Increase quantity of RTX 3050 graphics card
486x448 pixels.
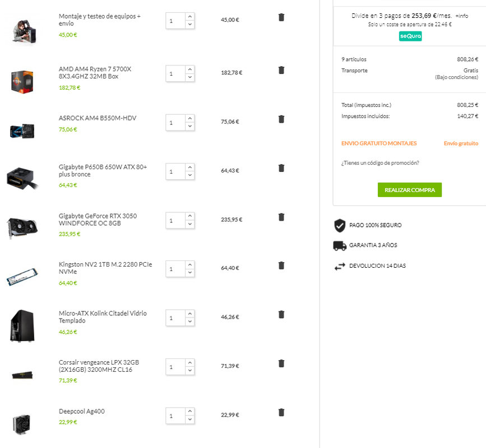(189, 216)
